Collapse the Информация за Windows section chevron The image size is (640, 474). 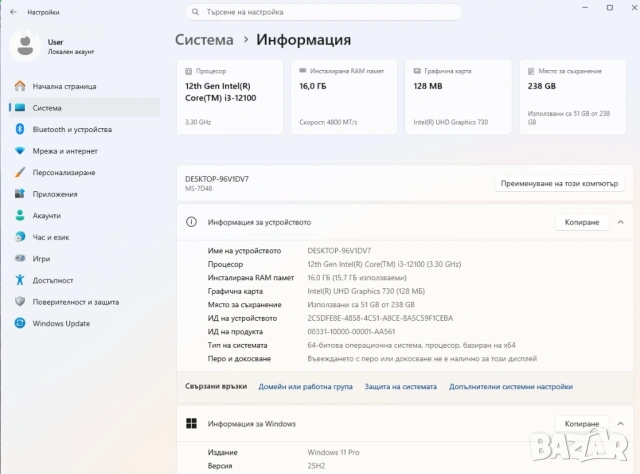click(620, 423)
